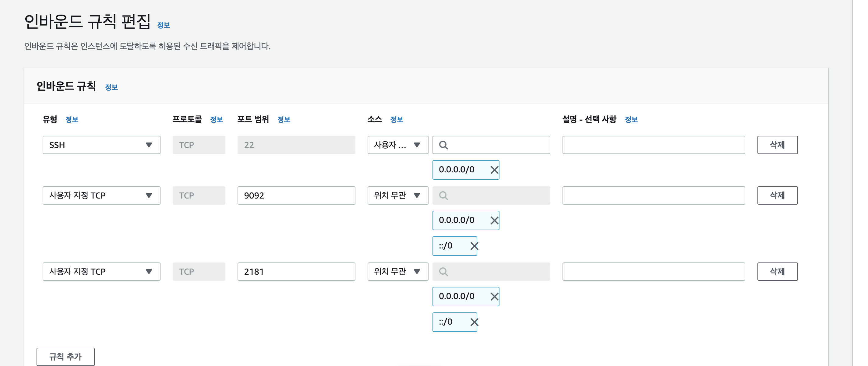Click description field for SSH rule
868x366 pixels.
pos(653,145)
